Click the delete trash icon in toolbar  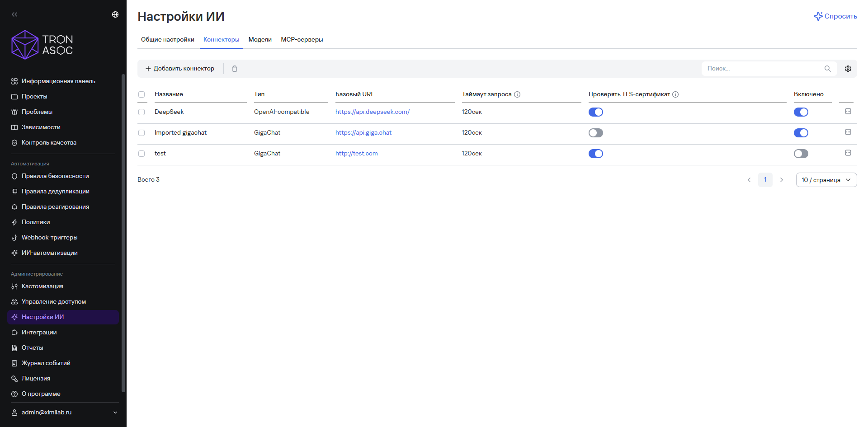[x=235, y=69]
